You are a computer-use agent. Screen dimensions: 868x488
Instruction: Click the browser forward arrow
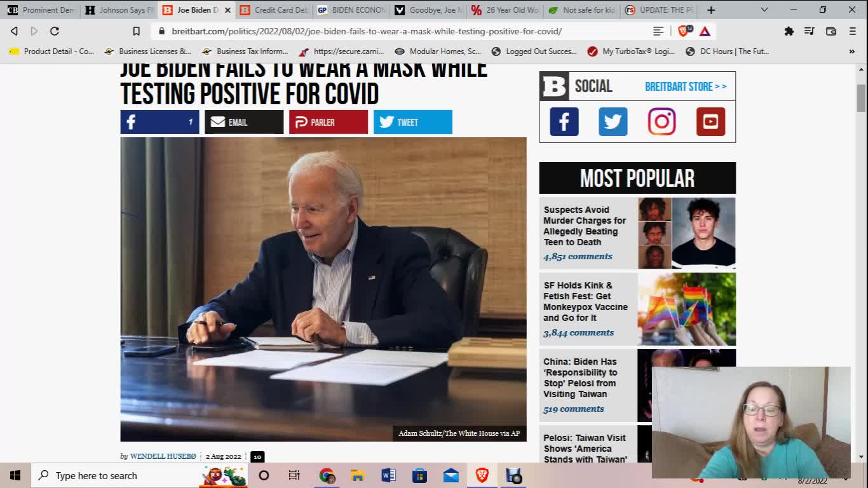coord(34,31)
